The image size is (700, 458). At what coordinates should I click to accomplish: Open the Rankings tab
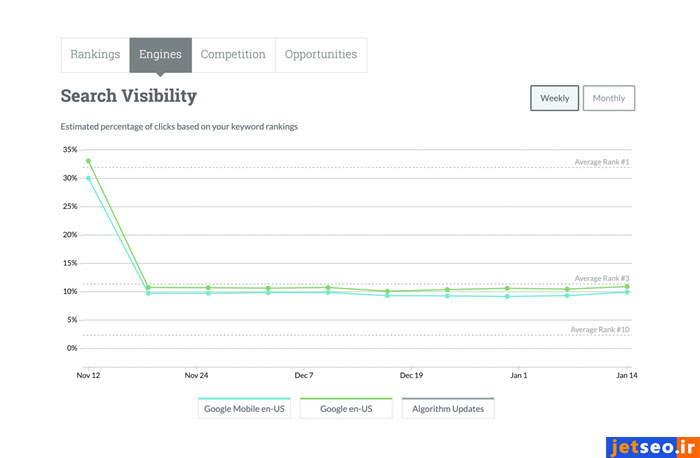[95, 55]
